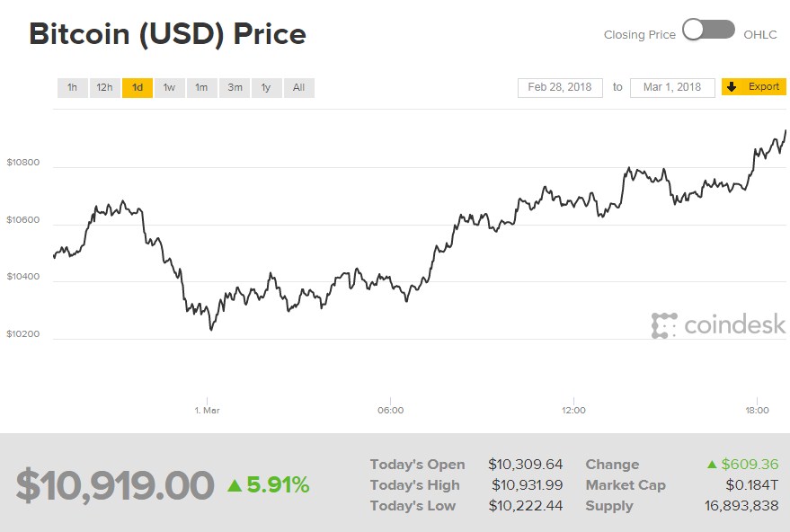
Task: Open the Mar 1, 2018 date picker
Action: point(671,86)
